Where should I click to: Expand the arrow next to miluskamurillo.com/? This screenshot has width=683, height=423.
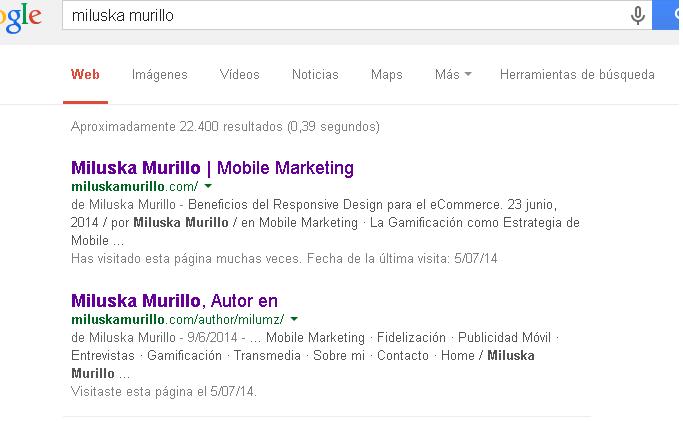pos(208,186)
